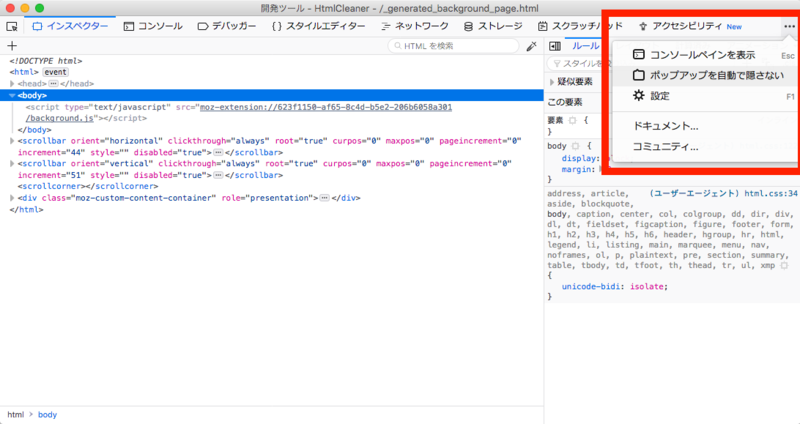Viewport: 800px width, 424px height.
Task: Click the ellipsis badge in head element
Action: [x=53, y=84]
